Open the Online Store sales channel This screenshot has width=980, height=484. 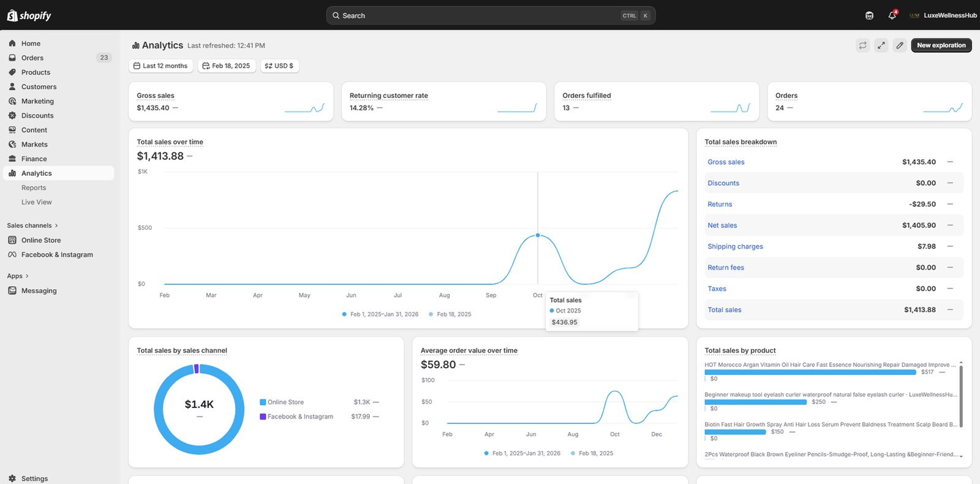(x=40, y=240)
